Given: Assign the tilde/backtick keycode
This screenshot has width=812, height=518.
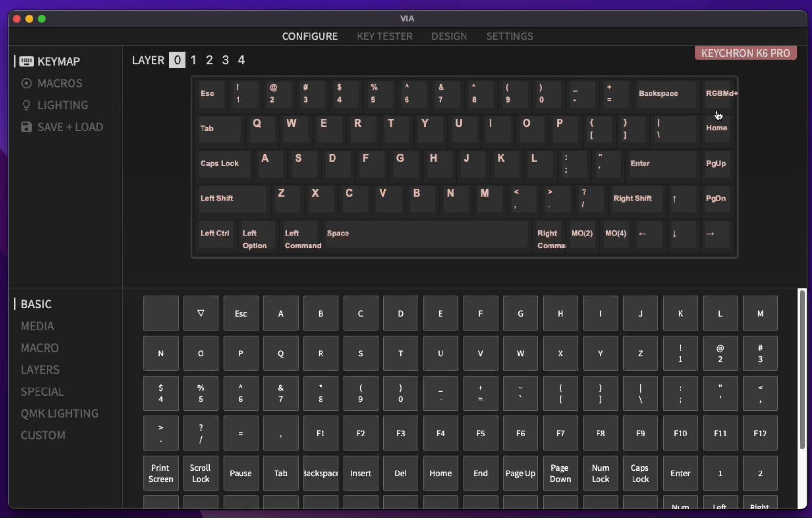Looking at the screenshot, I should 520,393.
